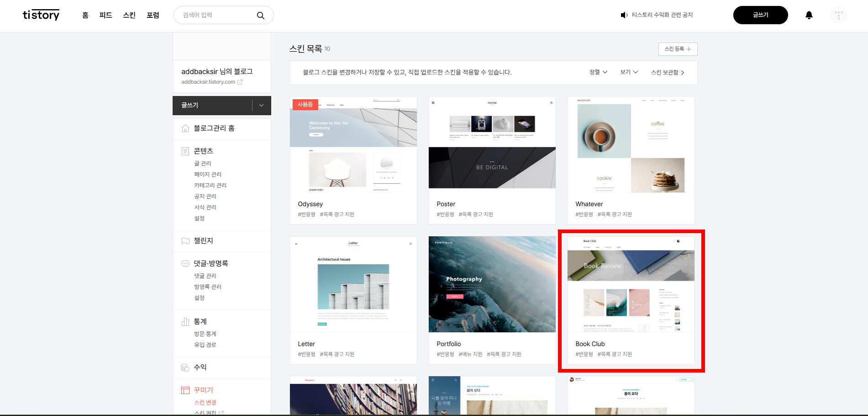
Task: Open external blog link icon
Action: (x=240, y=82)
